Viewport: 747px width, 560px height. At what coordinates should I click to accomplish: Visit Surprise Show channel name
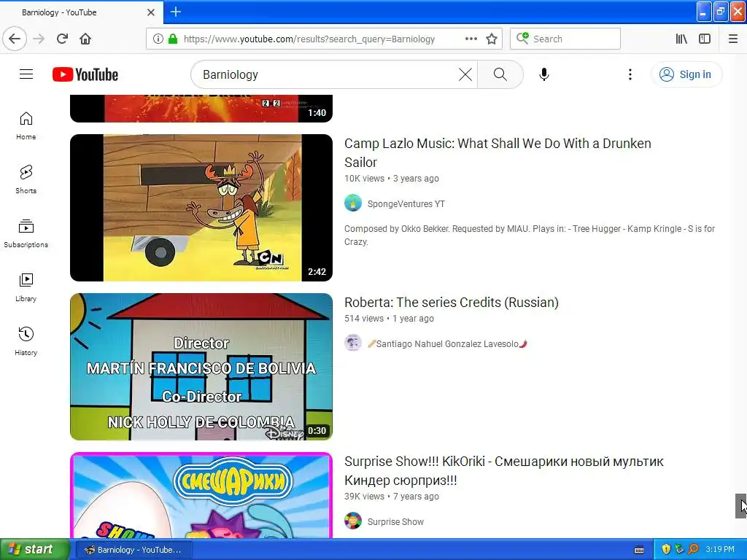click(395, 522)
